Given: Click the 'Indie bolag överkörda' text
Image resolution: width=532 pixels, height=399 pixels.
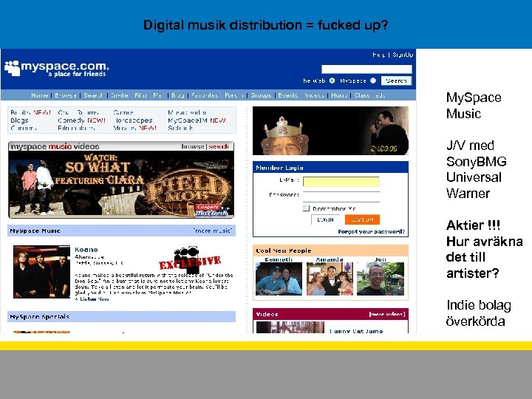Looking at the screenshot, I should coord(479,313).
